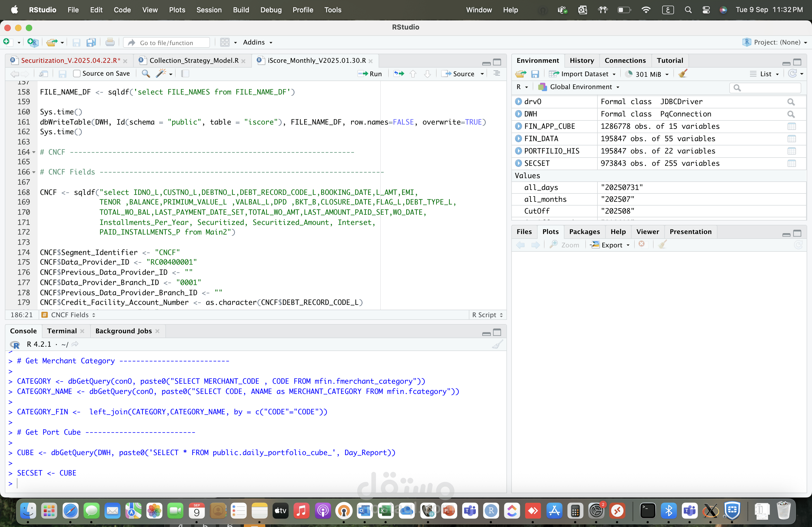Open the Session menu

209,10
